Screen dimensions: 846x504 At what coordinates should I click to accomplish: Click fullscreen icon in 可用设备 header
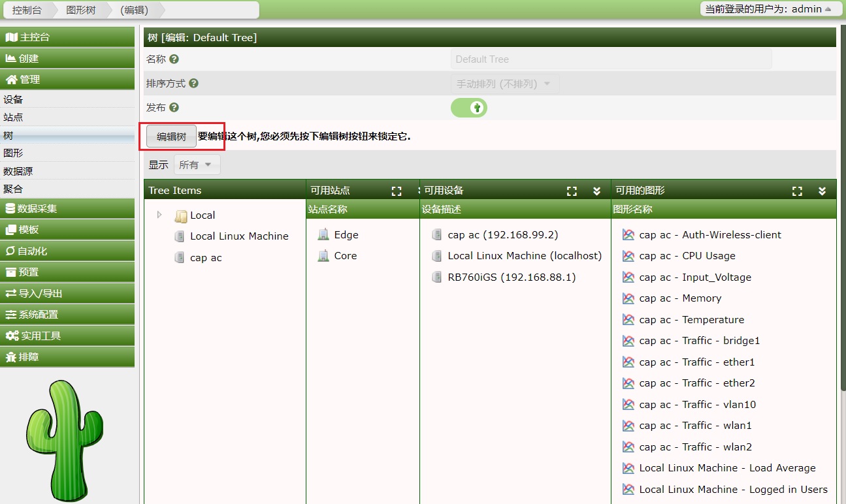pyautogui.click(x=572, y=191)
